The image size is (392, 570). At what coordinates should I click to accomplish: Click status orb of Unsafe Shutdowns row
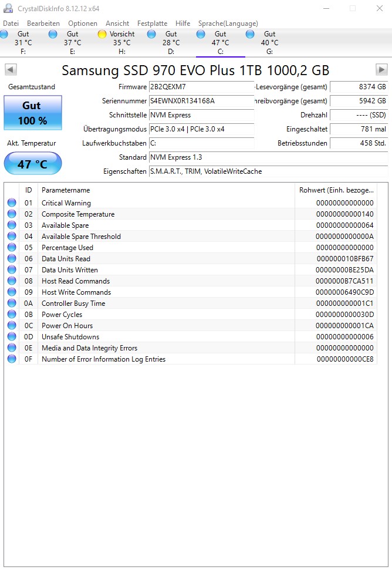12,336
